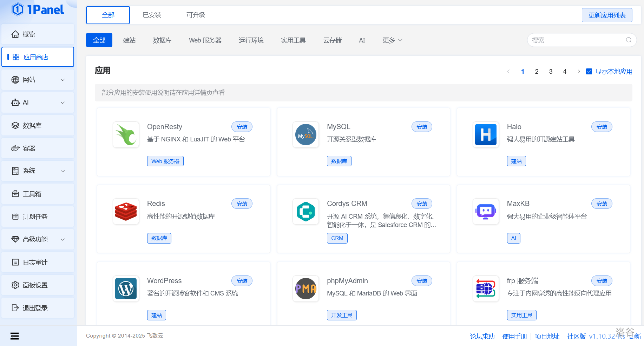
Task: Focus the 搜索 input field
Action: click(576, 40)
